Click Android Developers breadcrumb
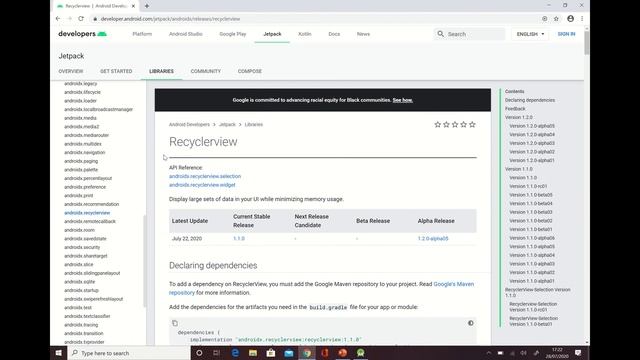 [x=189, y=124]
